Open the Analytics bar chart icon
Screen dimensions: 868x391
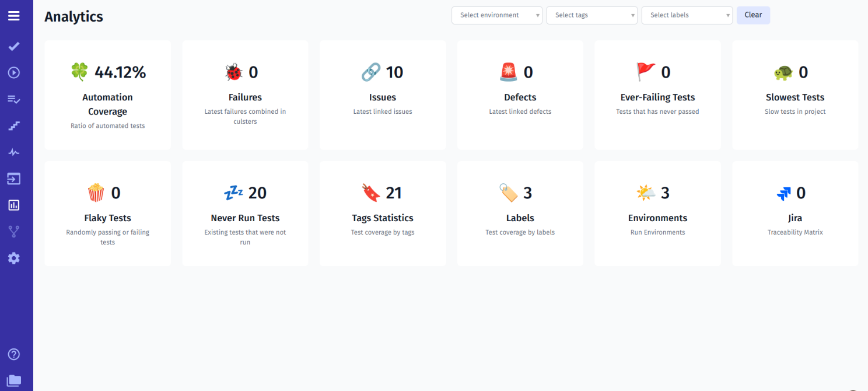coord(13,205)
